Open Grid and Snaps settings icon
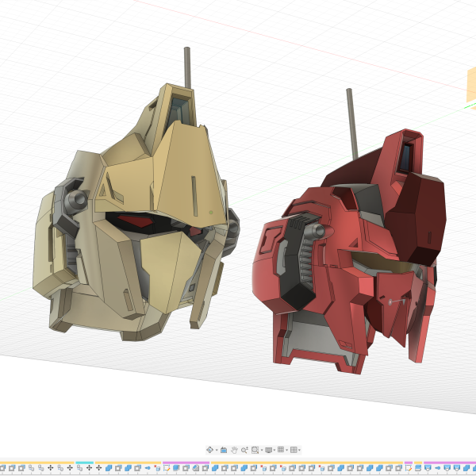 tap(281, 450)
